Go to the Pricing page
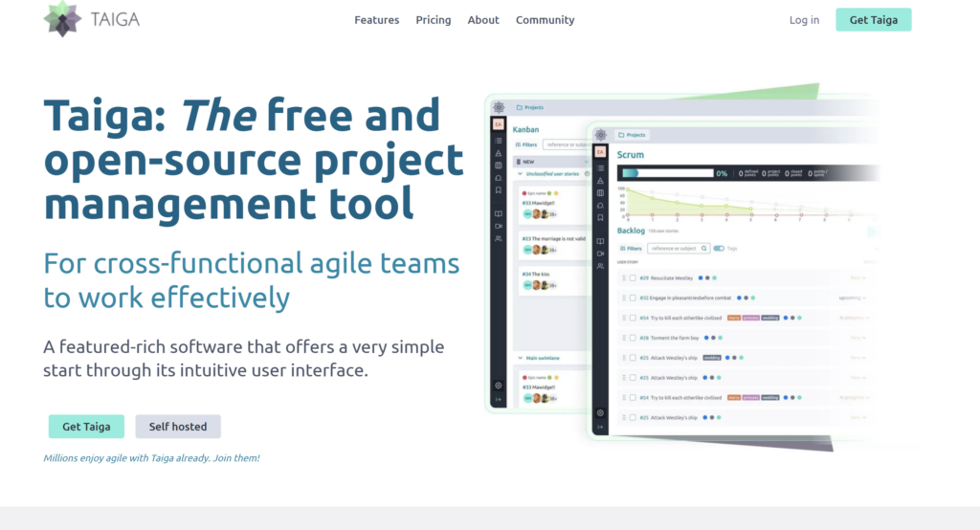Viewport: 980px width, 530px height. click(433, 20)
